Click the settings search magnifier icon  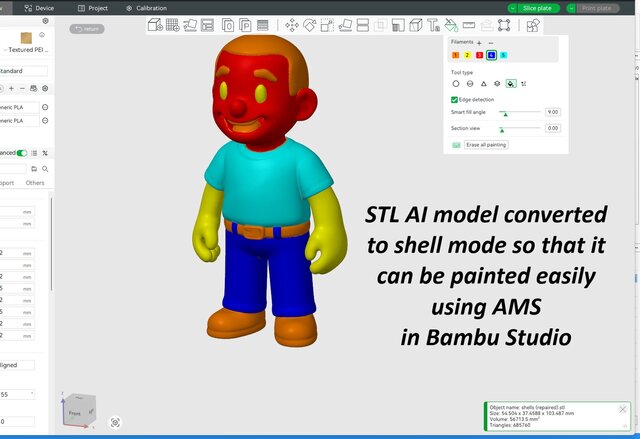(45, 169)
